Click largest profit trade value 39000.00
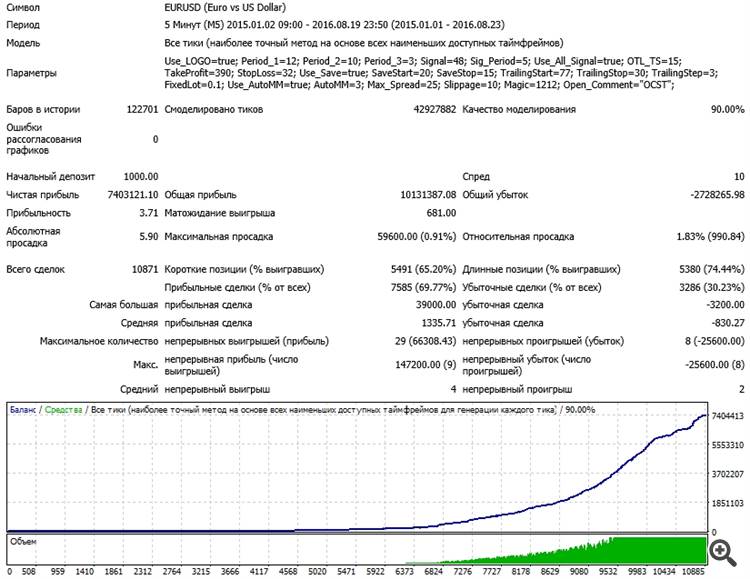This screenshot has height=579, width=750. [436, 305]
